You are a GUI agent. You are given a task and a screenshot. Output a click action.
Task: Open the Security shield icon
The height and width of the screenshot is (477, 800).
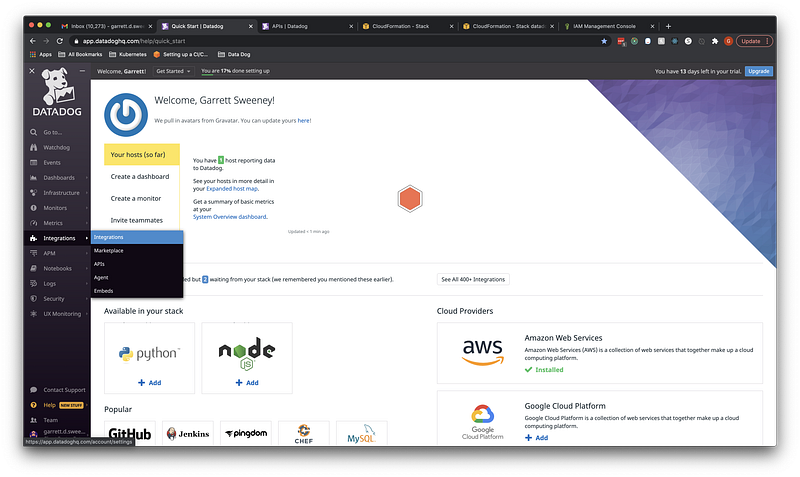[33, 298]
